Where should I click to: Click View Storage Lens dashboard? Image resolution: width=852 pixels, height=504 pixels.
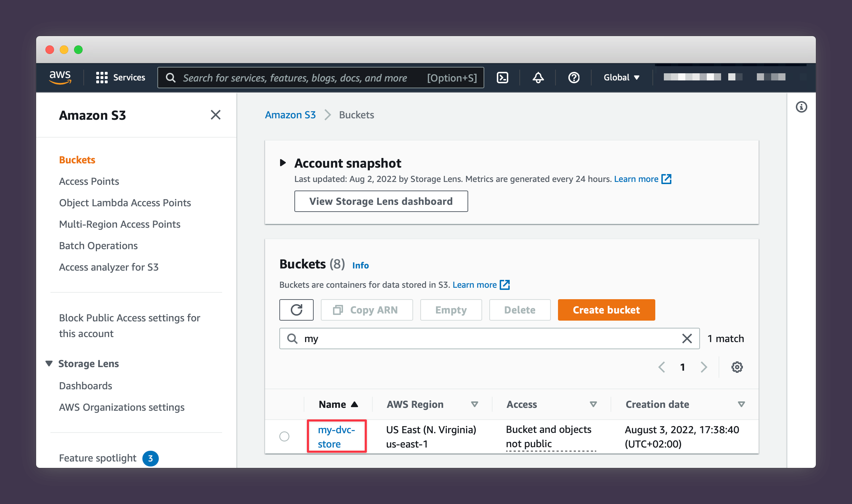coord(381,201)
